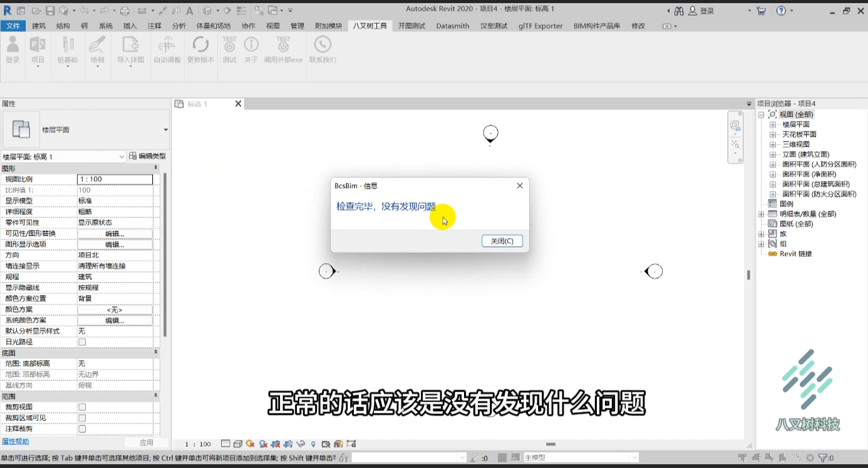Click the view scale 1 : 100 in view control bar
Screen dimensions: 868x468
[199, 444]
